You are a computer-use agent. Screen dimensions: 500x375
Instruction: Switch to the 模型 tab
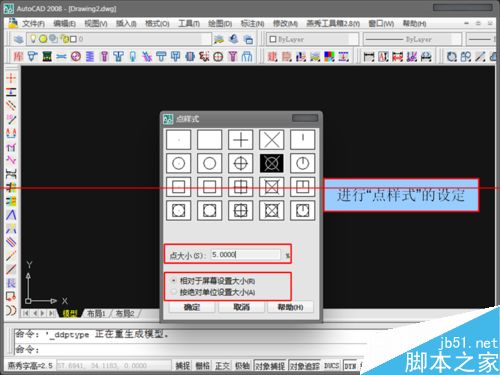[x=69, y=313]
